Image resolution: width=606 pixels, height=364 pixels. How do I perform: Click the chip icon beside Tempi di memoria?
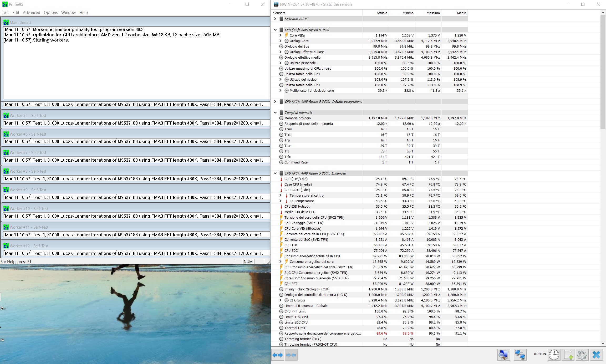[x=281, y=113]
